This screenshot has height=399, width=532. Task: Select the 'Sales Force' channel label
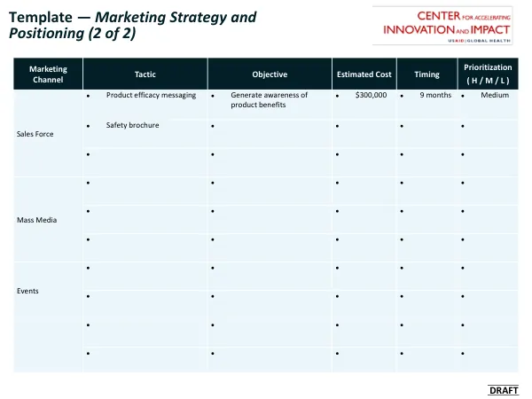point(35,134)
